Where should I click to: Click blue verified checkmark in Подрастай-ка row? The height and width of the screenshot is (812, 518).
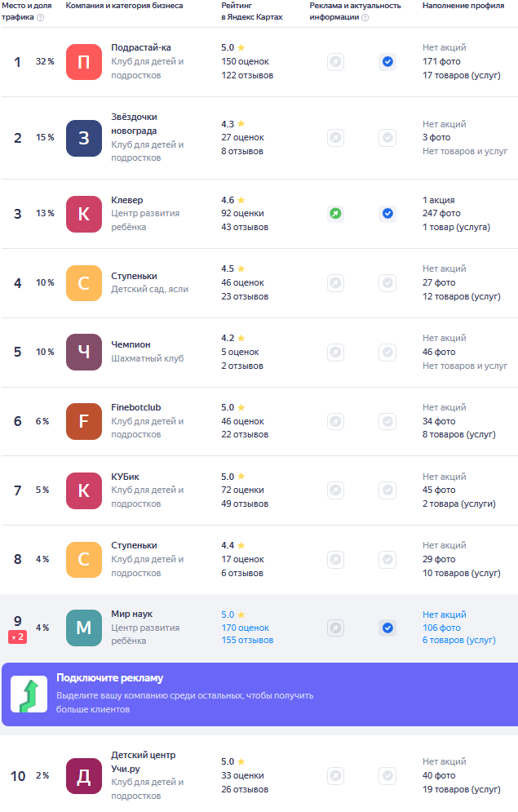pos(387,61)
